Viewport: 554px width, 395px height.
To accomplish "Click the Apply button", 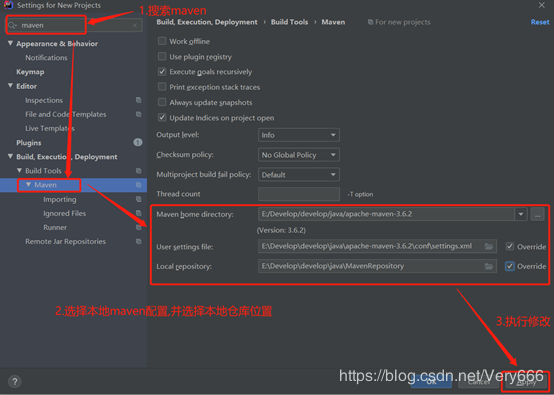I will (x=526, y=382).
